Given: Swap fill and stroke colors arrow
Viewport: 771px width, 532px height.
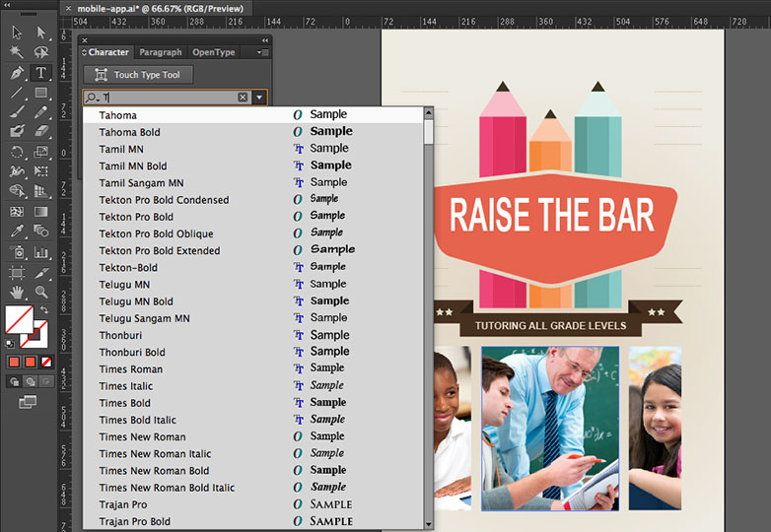Looking at the screenshot, I should (x=44, y=309).
